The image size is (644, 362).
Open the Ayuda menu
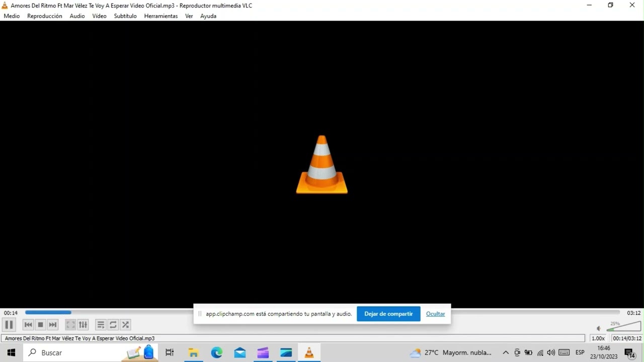coord(208,16)
